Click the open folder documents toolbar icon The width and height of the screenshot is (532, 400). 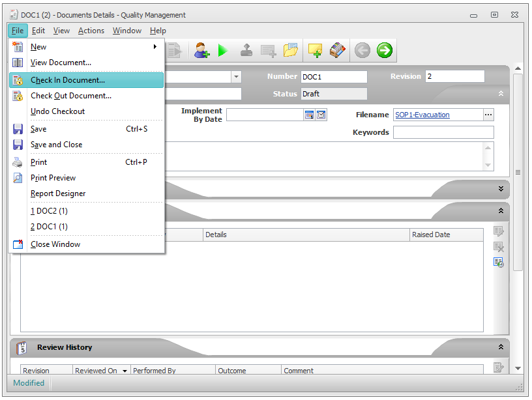[x=290, y=50]
